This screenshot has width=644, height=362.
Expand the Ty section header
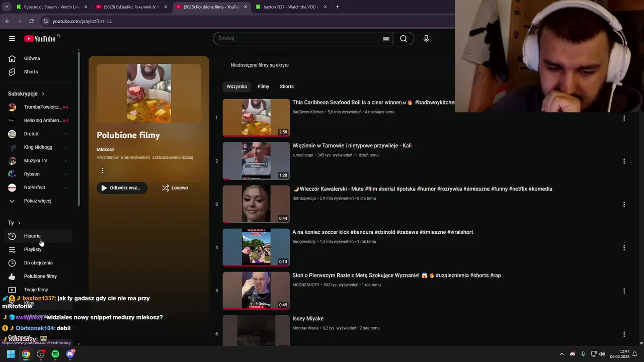(x=14, y=223)
